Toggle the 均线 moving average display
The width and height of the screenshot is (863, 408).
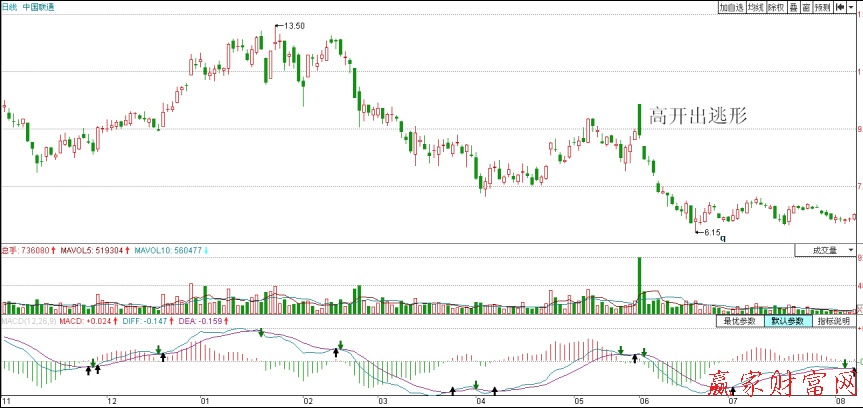pos(756,6)
